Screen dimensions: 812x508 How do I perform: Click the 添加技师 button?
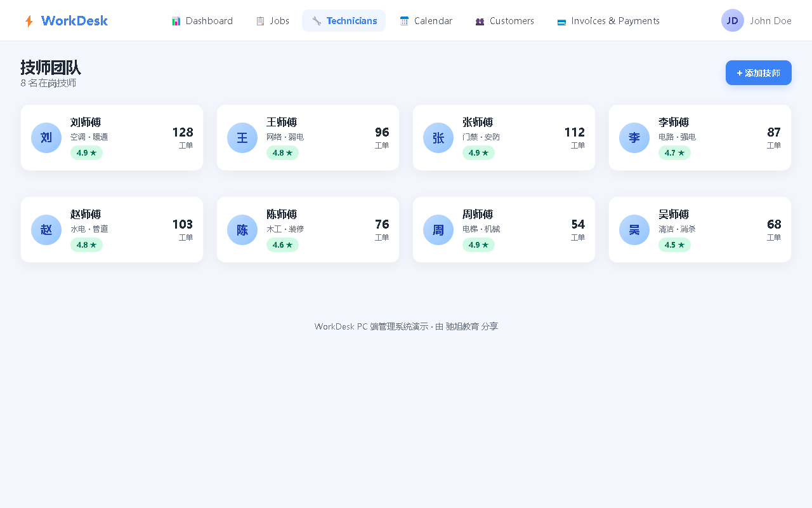coord(759,73)
